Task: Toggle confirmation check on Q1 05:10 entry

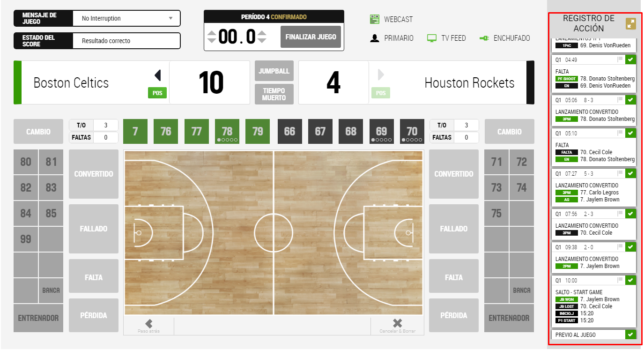Action: (630, 133)
